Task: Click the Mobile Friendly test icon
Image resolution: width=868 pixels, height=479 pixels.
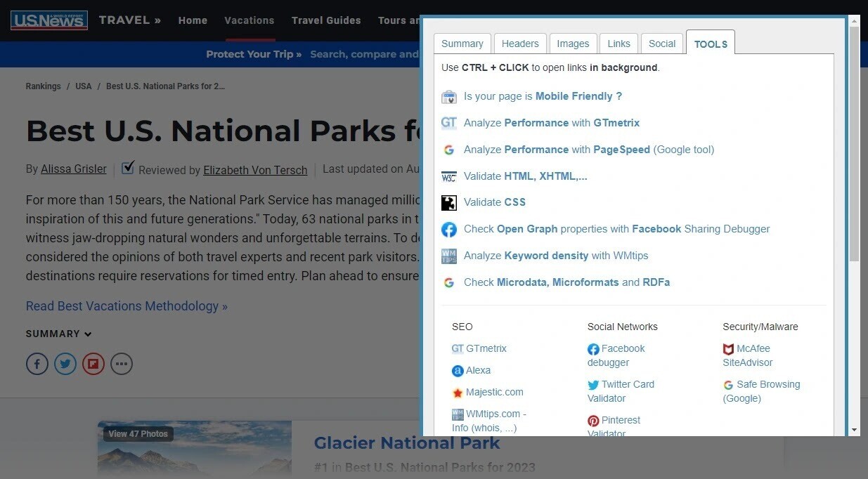Action: coord(449,97)
